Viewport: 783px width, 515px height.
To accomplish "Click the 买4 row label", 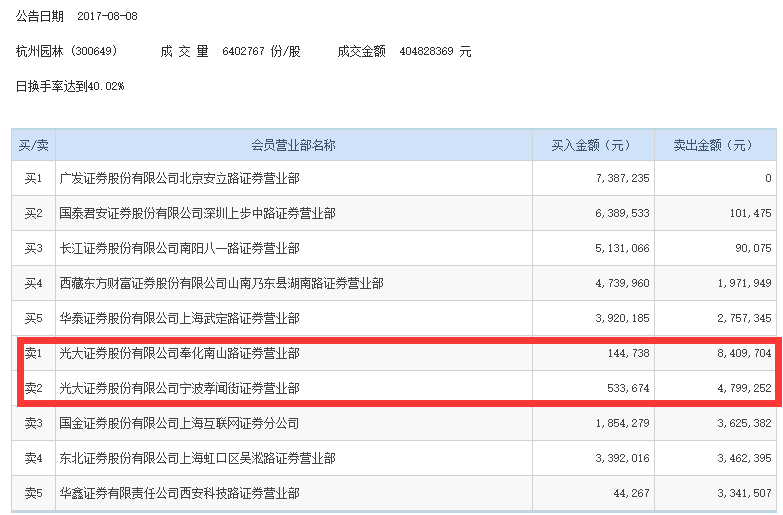I will (x=33, y=283).
